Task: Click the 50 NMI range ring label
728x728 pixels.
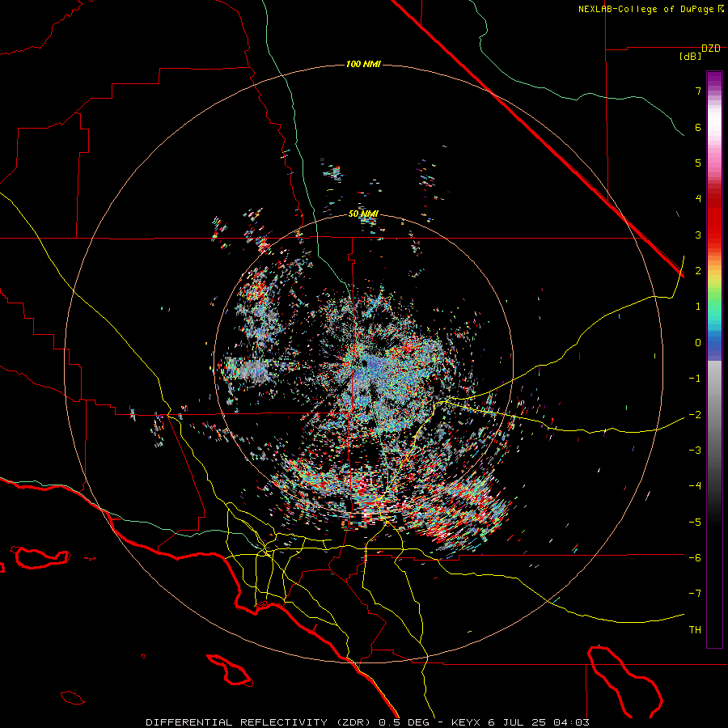Action: 363,214
